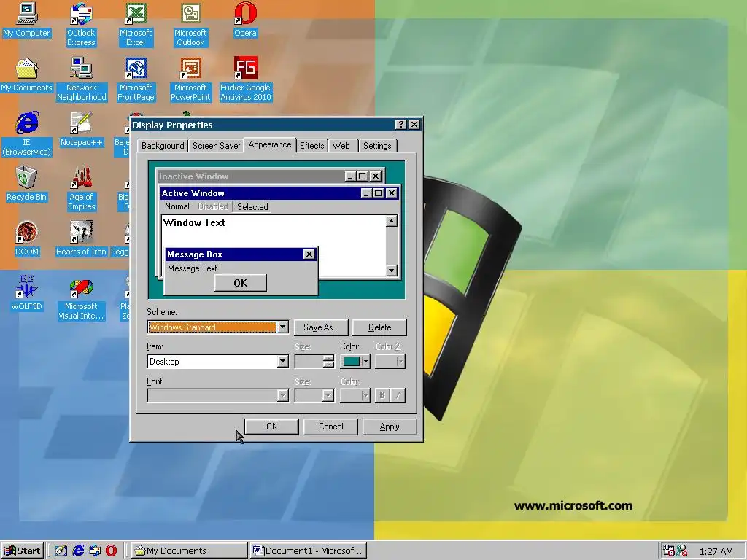Select the DOOM desktop shortcut

tap(26, 239)
